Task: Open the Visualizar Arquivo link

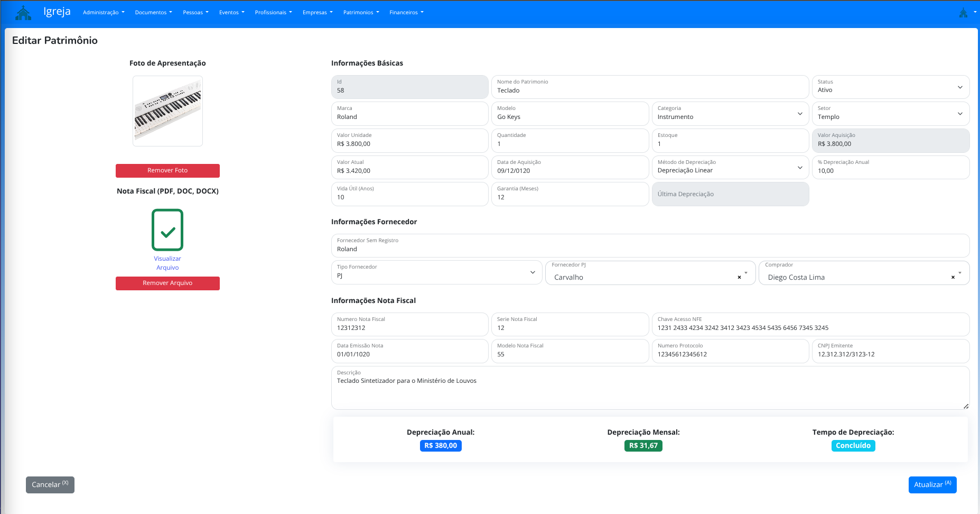Action: pyautogui.click(x=167, y=263)
